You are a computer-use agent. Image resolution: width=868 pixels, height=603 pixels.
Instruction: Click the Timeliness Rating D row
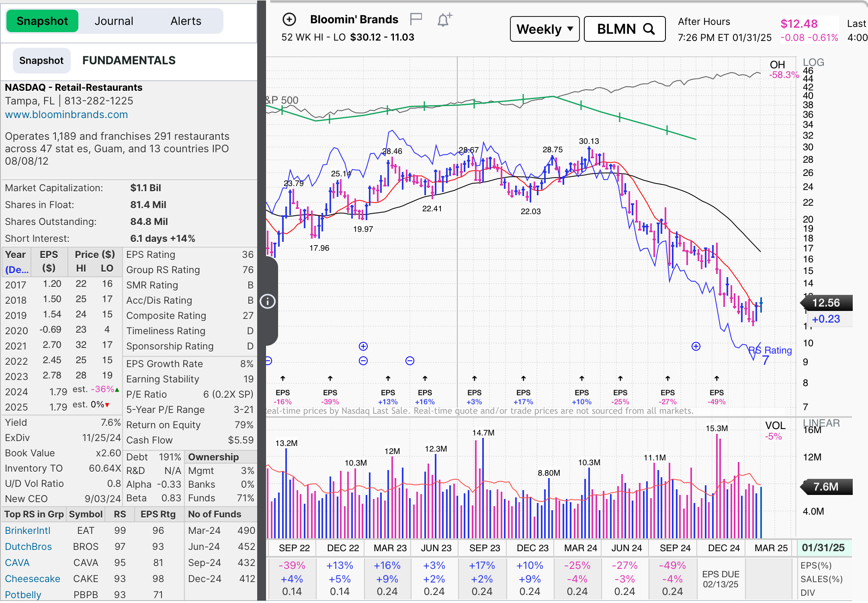(x=190, y=331)
